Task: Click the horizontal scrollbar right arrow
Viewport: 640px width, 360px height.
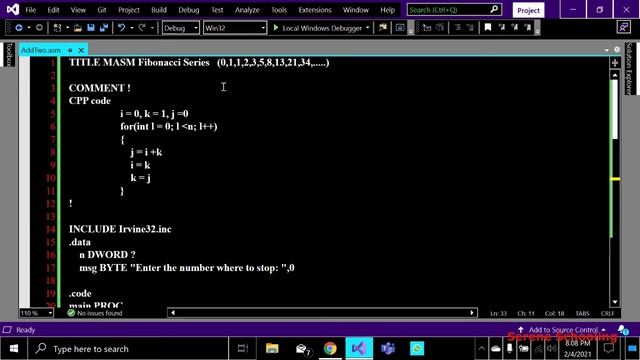Action: coord(472,313)
